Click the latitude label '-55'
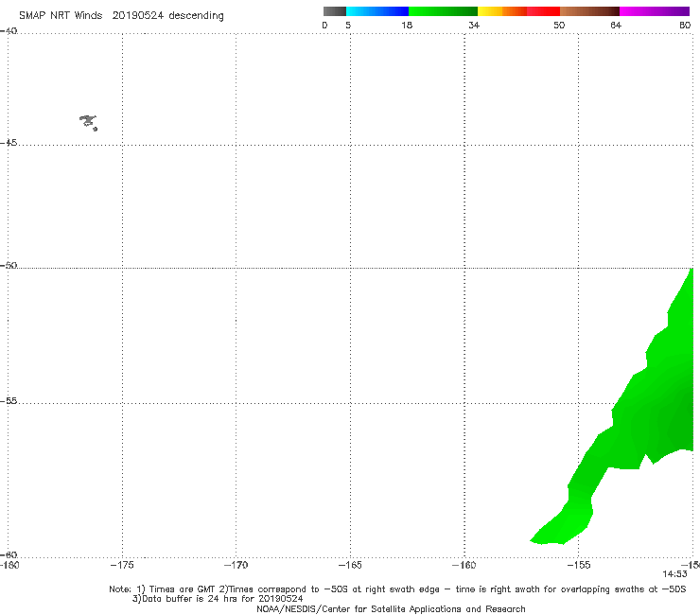This screenshot has height=615, width=700. click(9, 400)
